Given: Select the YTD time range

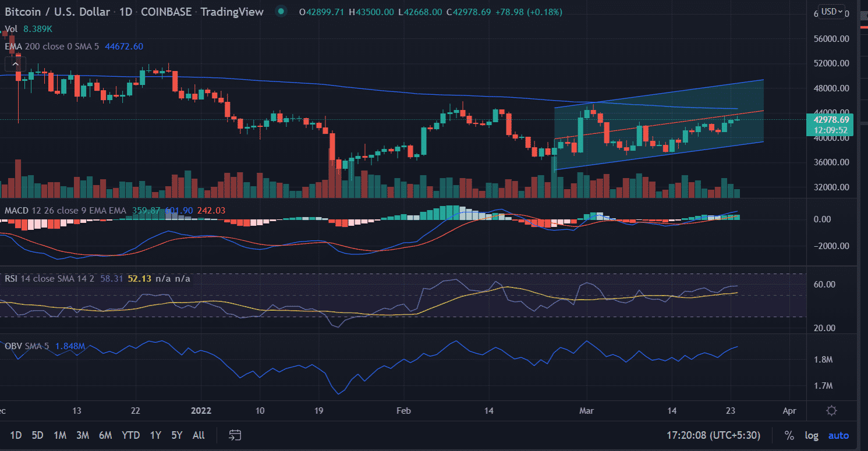Looking at the screenshot, I should point(130,435).
